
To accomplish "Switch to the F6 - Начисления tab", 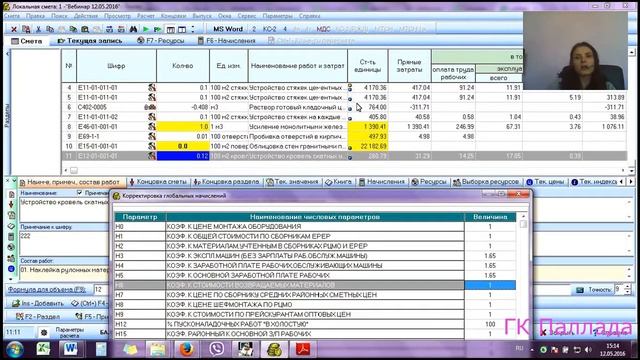I will tap(227, 41).
